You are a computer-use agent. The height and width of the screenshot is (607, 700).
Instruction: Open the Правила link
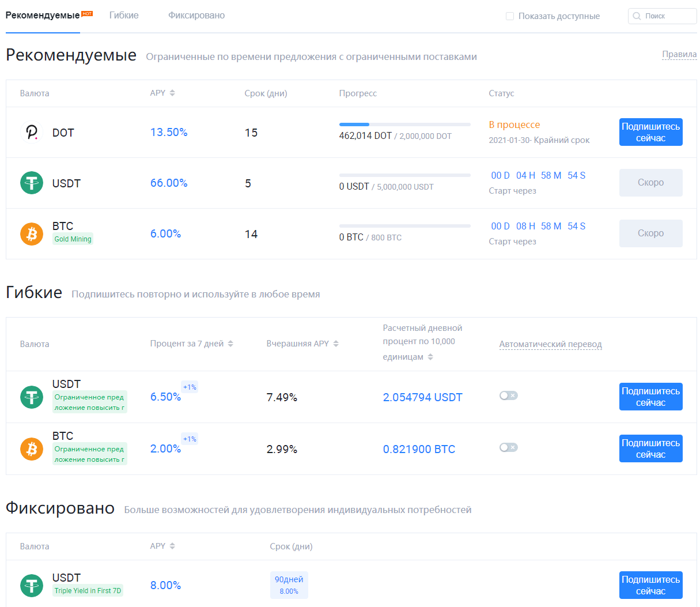679,54
